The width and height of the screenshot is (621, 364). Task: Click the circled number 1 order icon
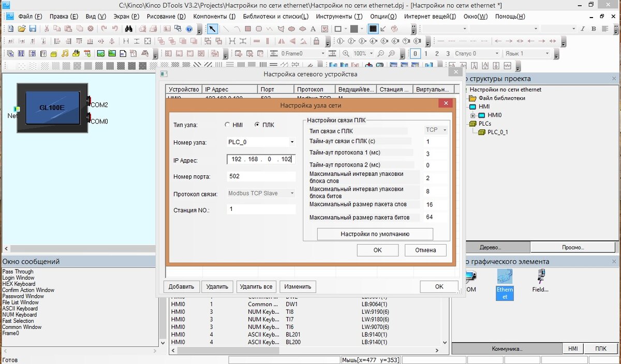(x=341, y=41)
